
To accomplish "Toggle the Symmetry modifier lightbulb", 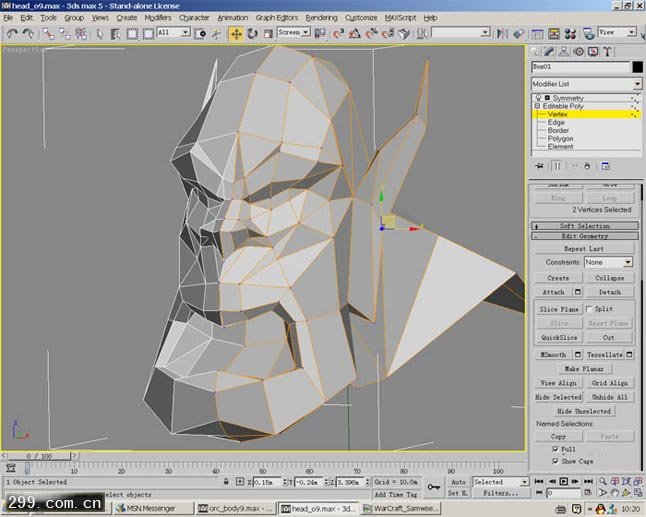I will (538, 98).
